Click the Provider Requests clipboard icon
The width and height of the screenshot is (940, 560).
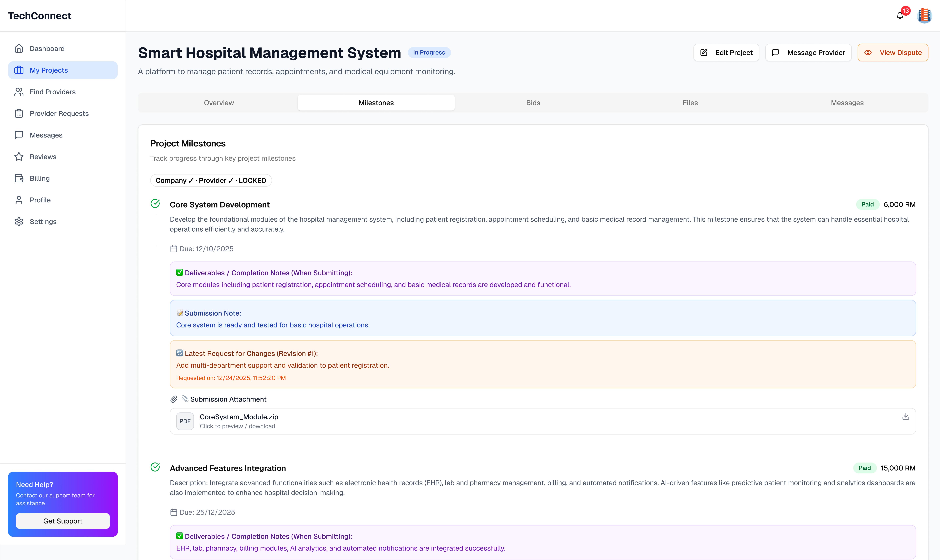[x=19, y=114]
